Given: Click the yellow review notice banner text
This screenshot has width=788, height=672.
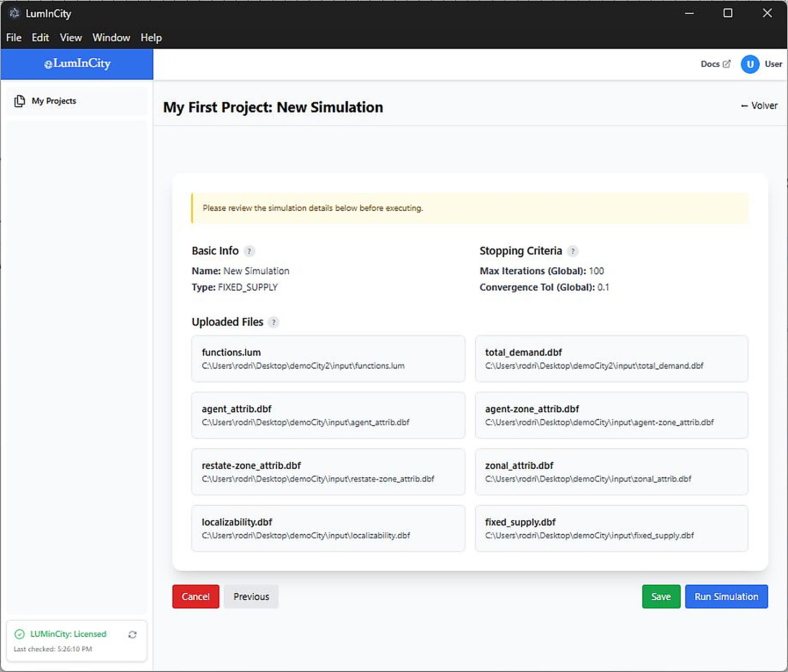Looking at the screenshot, I should [x=313, y=208].
